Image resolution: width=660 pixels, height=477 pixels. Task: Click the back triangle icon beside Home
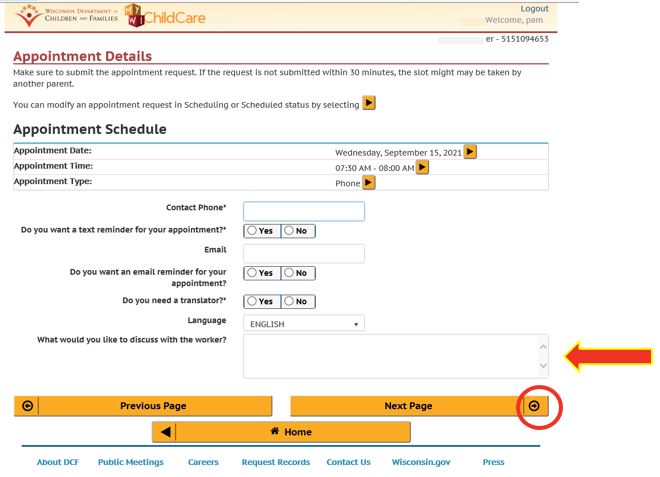164,432
